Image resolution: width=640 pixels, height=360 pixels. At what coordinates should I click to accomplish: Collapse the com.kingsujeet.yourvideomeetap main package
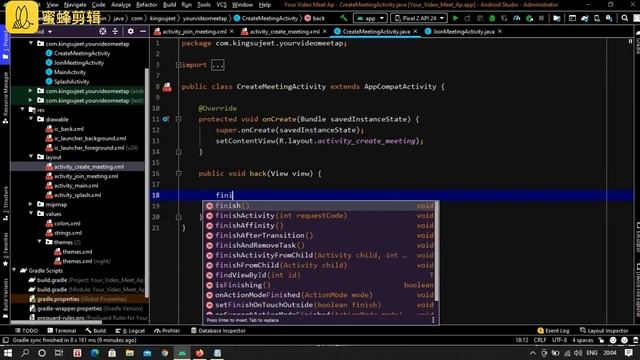pyautogui.click(x=31, y=43)
